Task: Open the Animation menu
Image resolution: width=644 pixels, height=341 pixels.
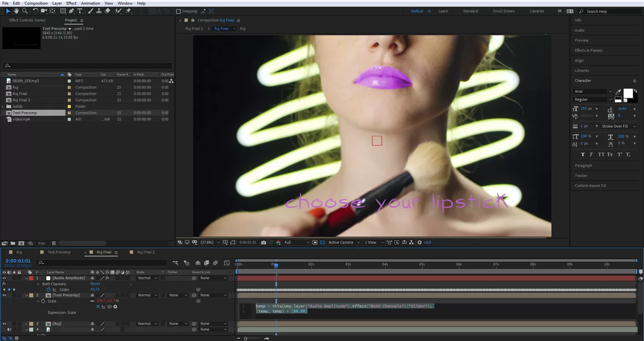Action: [90, 3]
